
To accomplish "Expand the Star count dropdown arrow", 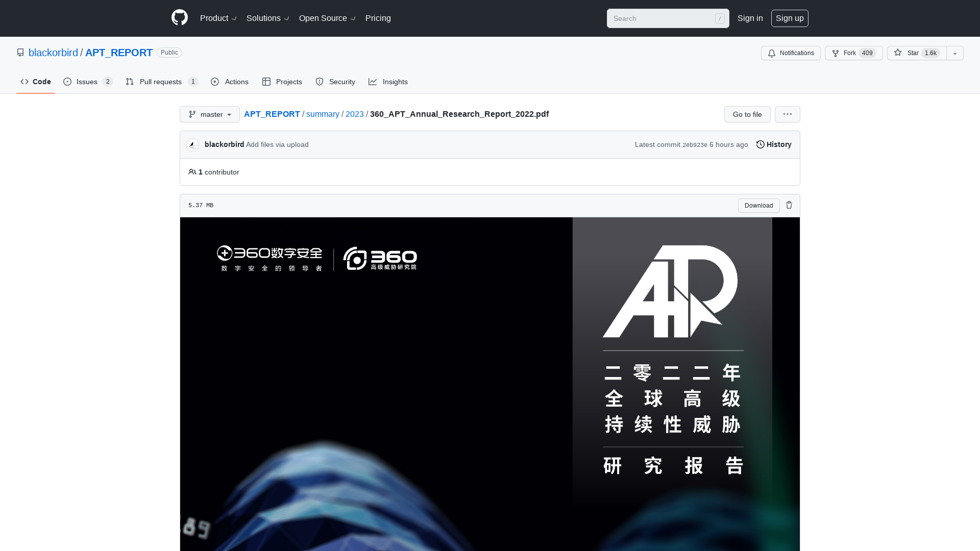I will (x=954, y=53).
